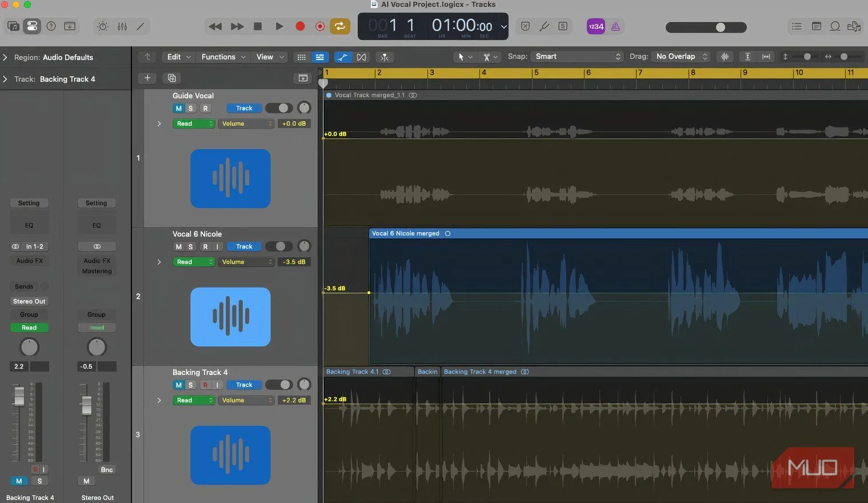Open the Edit menu
Image resolution: width=868 pixels, height=503 pixels.
pos(178,57)
